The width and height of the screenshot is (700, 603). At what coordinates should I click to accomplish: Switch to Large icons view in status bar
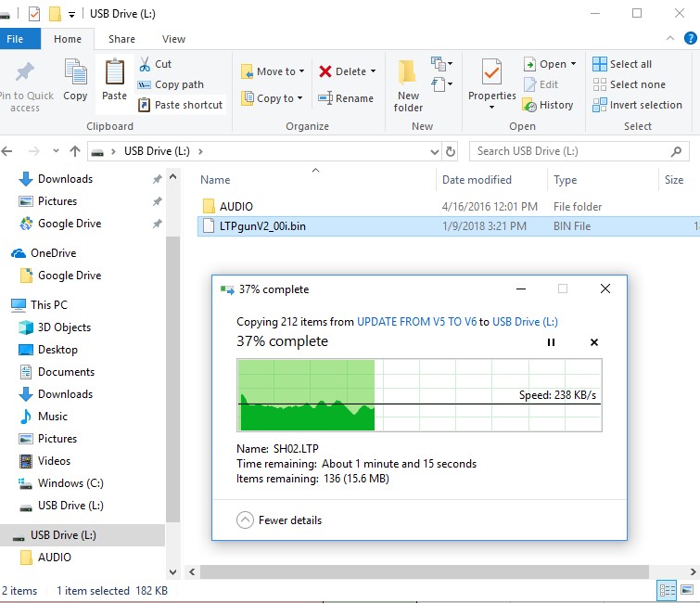(x=687, y=591)
